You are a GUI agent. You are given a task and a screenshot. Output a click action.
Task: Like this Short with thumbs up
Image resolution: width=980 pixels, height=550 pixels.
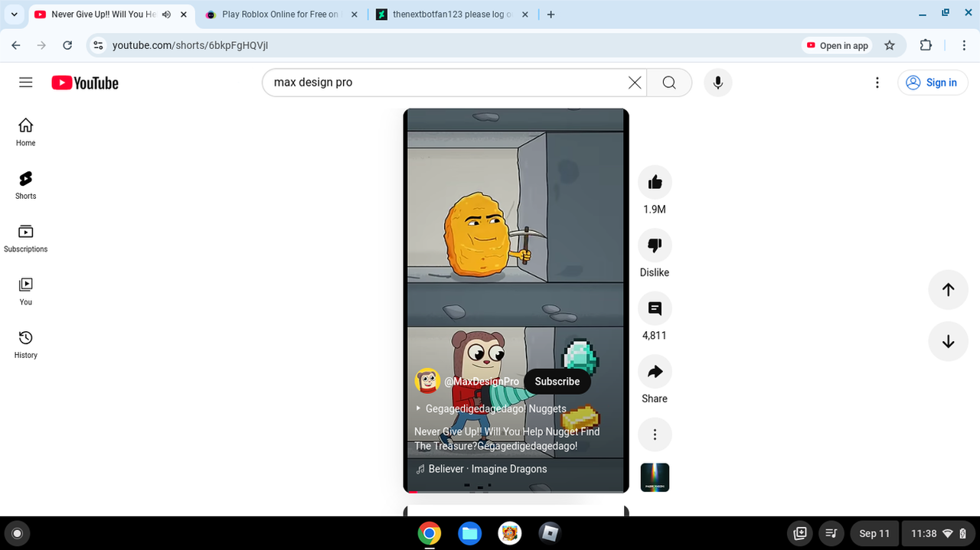tap(655, 182)
